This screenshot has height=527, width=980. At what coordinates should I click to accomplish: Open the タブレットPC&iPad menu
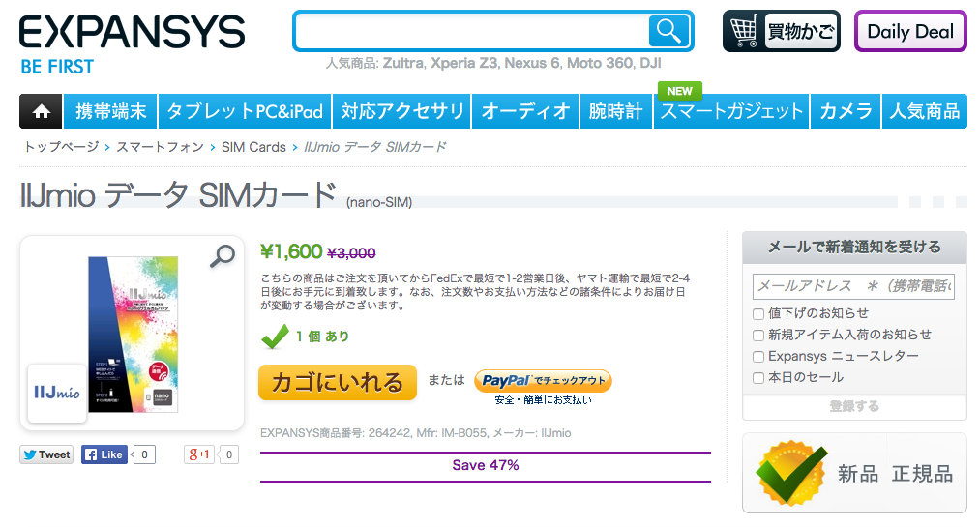tap(245, 111)
